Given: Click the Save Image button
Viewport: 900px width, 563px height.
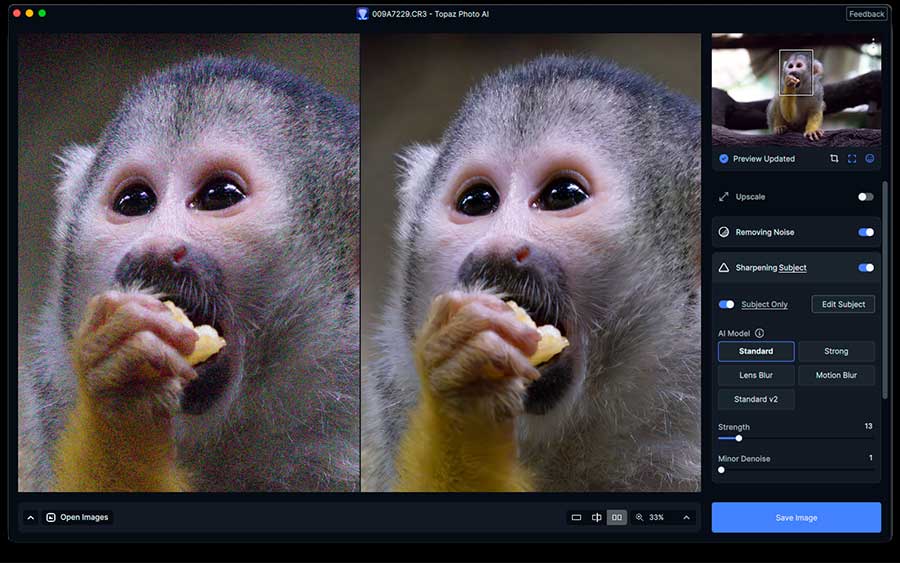Looking at the screenshot, I should 796,517.
